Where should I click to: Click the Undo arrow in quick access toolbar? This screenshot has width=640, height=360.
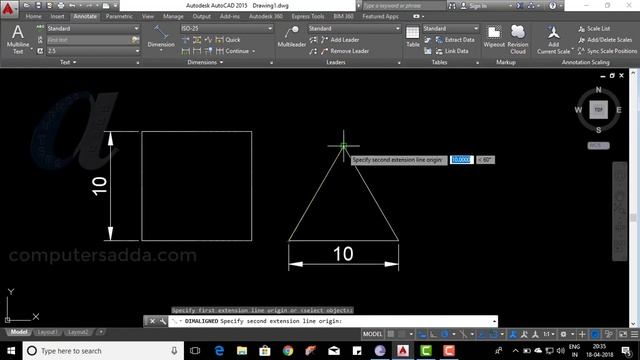pyautogui.click(x=72, y=6)
